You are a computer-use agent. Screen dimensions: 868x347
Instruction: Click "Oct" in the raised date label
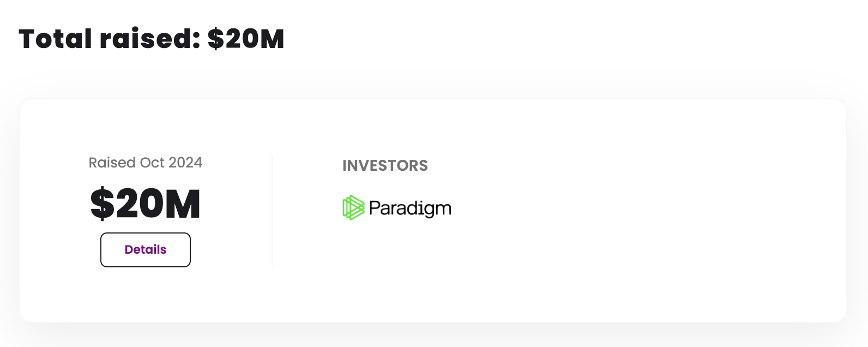pyautogui.click(x=152, y=163)
